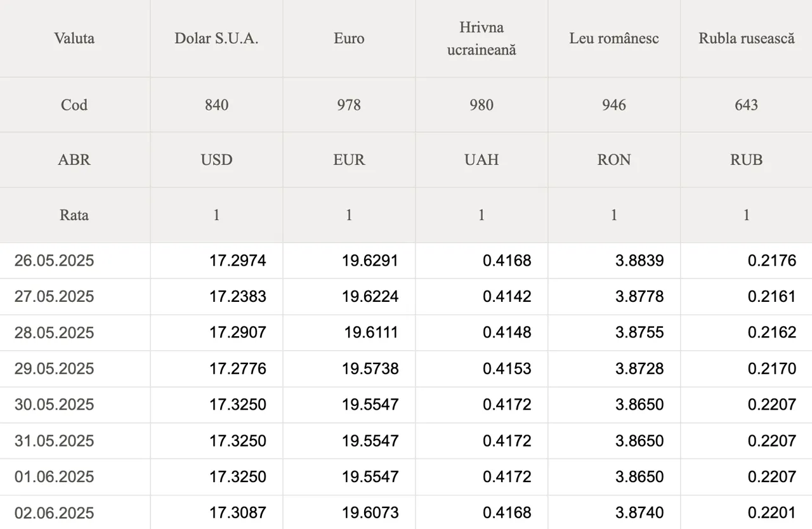Select the Rubla rusească header cell
This screenshot has width=812, height=529.
[x=747, y=38]
